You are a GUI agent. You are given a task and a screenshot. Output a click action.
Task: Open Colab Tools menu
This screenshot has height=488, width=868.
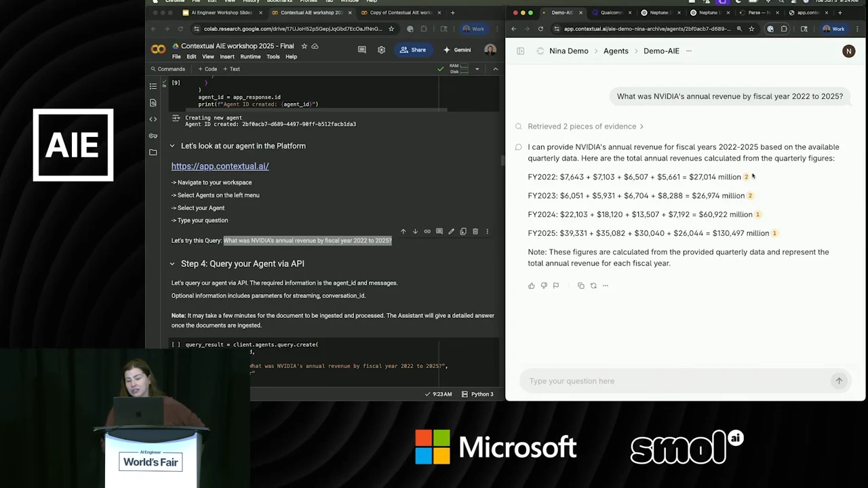[273, 57]
